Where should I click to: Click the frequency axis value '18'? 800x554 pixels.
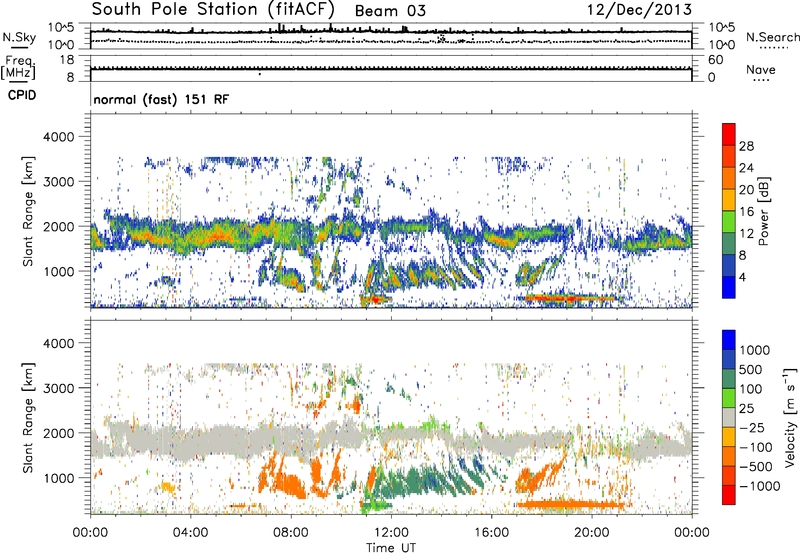pos(67,60)
